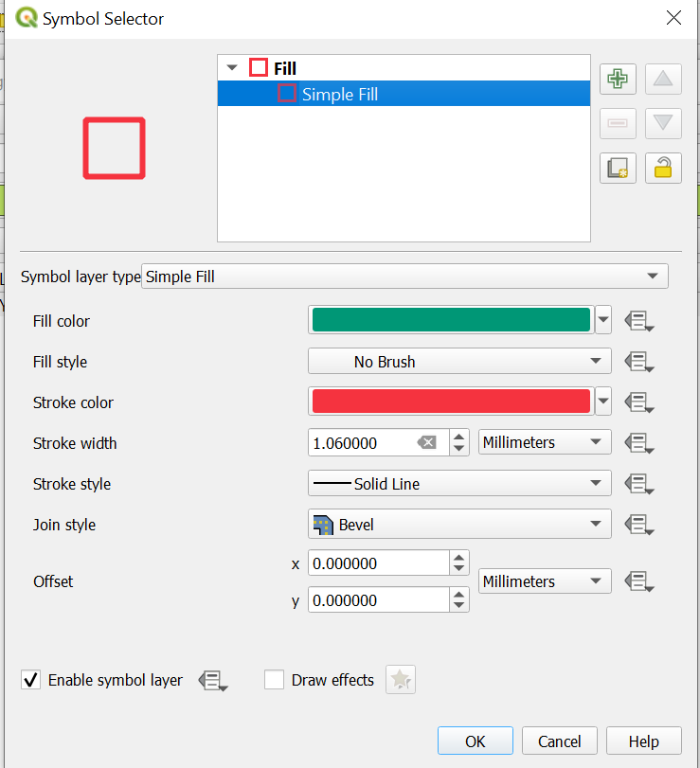Screen dimensions: 700x768
Task: Clear the stroke width value
Action: click(427, 443)
